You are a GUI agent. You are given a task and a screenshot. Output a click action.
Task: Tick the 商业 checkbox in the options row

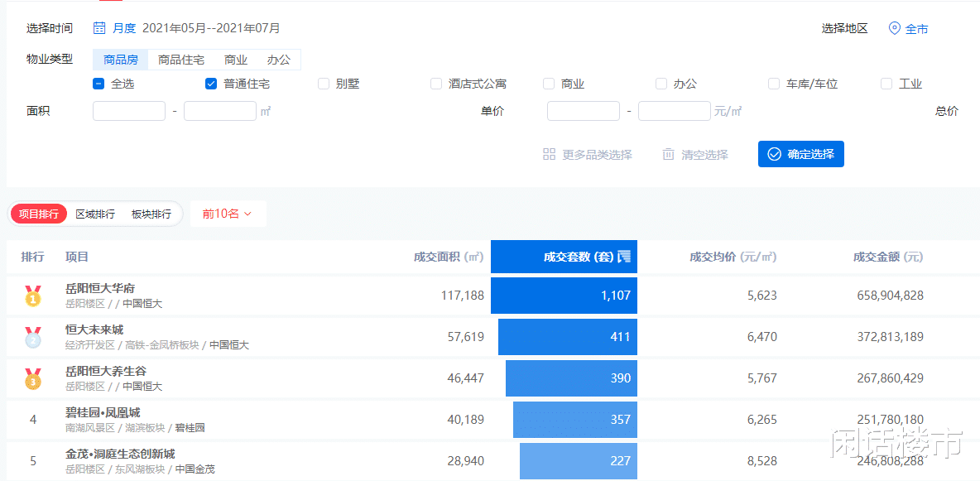548,84
